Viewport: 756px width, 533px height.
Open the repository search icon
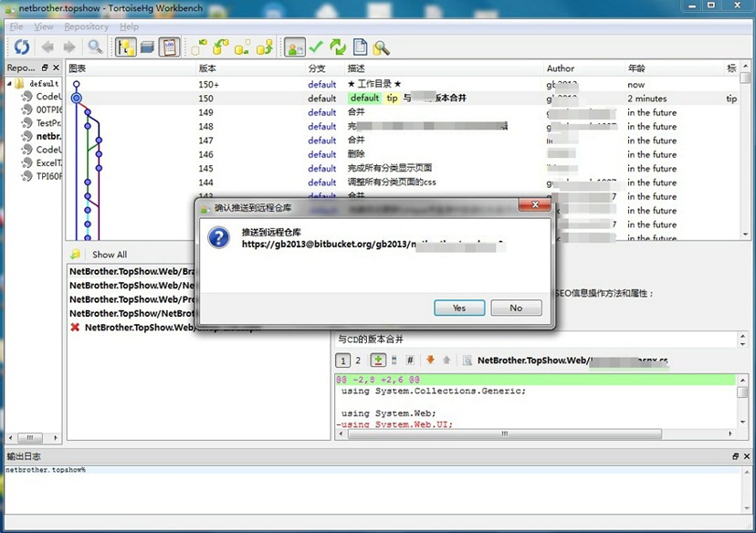click(x=382, y=47)
